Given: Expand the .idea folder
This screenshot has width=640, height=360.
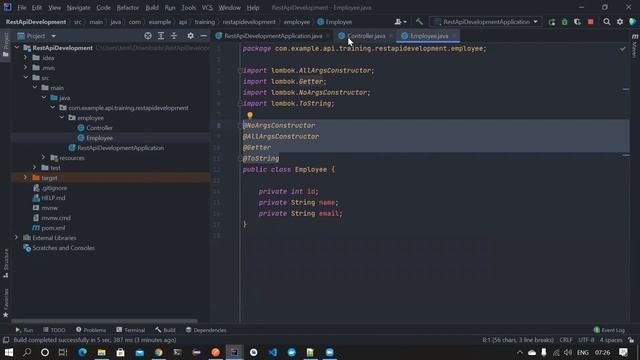Looking at the screenshot, I should 25,58.
